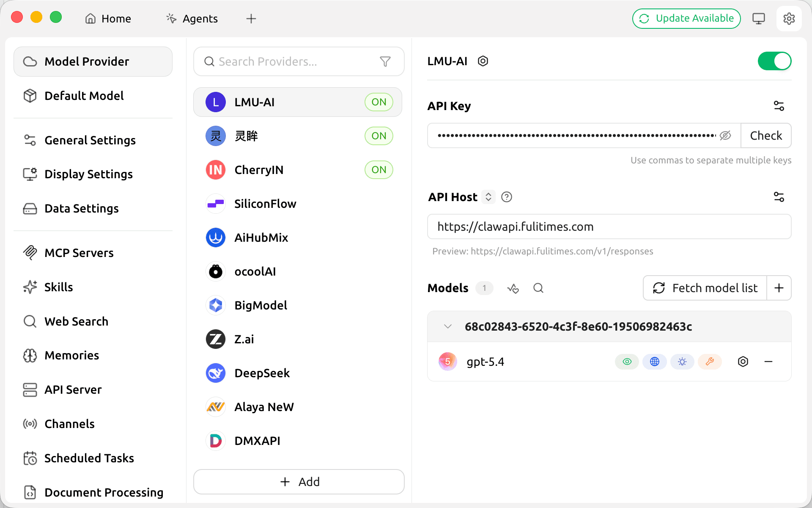Open the Default Model settings

click(x=93, y=96)
